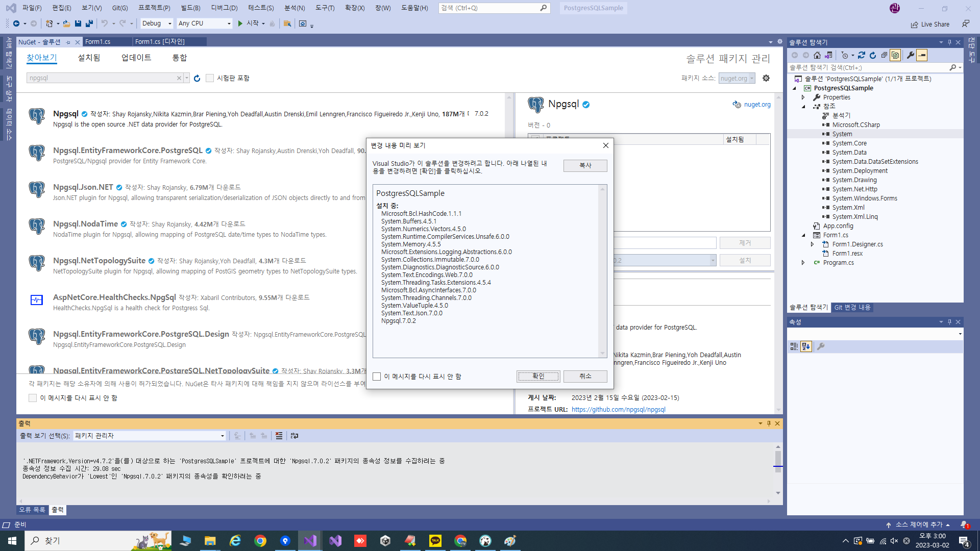Click collapse all icon in Solution Explorer
Image resolution: width=980 pixels, height=551 pixels.
coord(884,55)
